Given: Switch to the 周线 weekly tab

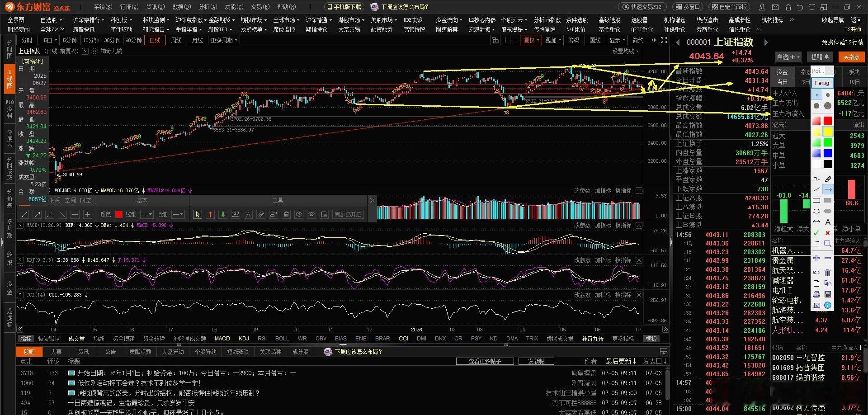Looking at the screenshot, I should (176, 40).
